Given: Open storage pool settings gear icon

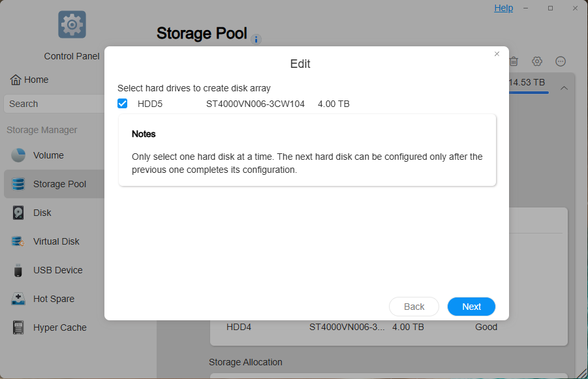Looking at the screenshot, I should click(x=537, y=61).
